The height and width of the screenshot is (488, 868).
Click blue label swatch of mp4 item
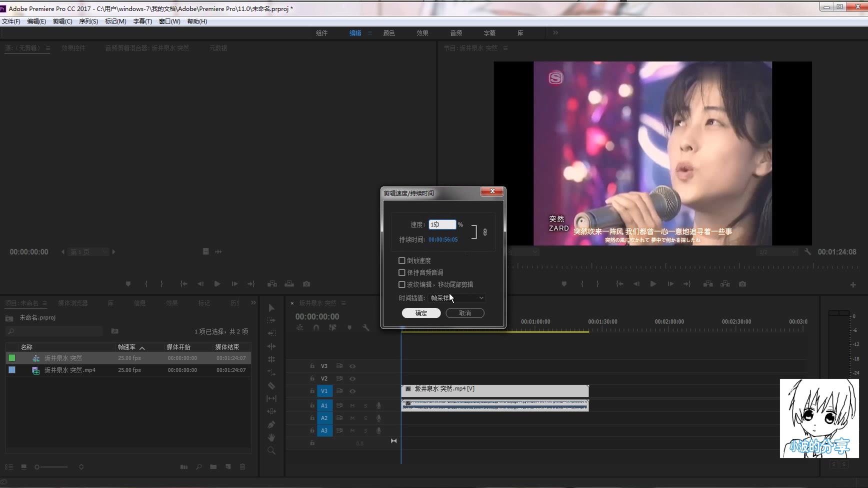[x=12, y=370]
